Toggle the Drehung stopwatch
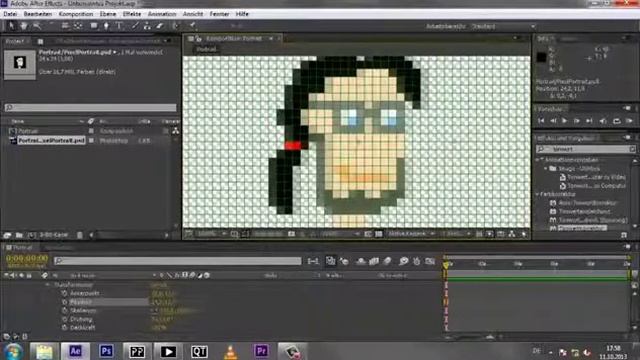 [64, 319]
